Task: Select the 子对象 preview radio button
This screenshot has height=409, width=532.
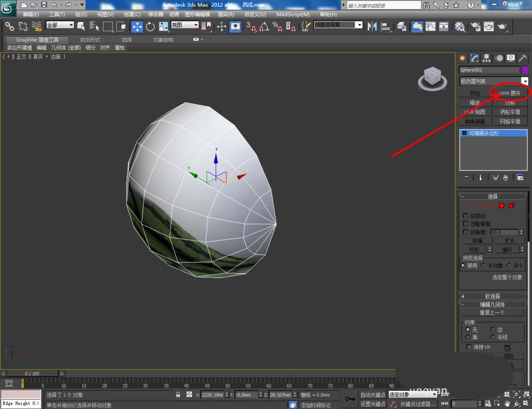Action: tap(483, 265)
